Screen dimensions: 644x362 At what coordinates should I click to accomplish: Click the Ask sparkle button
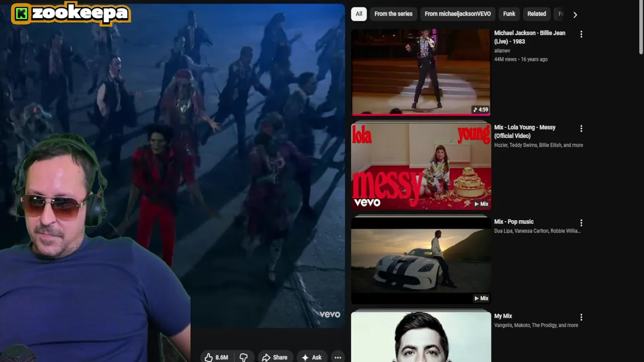tap(311, 357)
